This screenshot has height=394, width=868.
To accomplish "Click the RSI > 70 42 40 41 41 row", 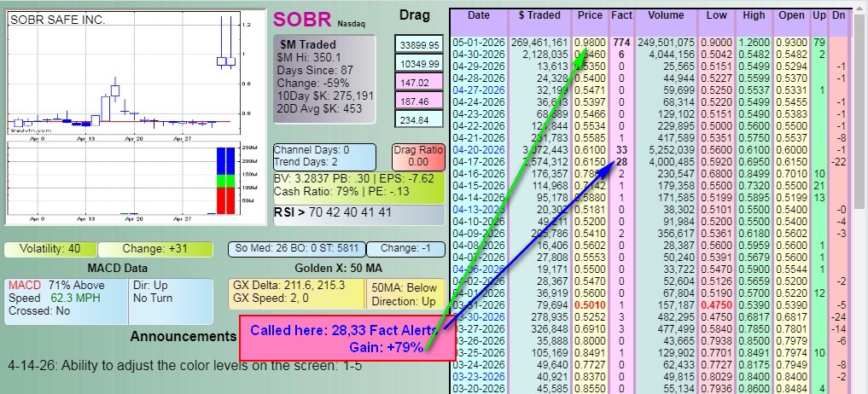I will (358, 213).
